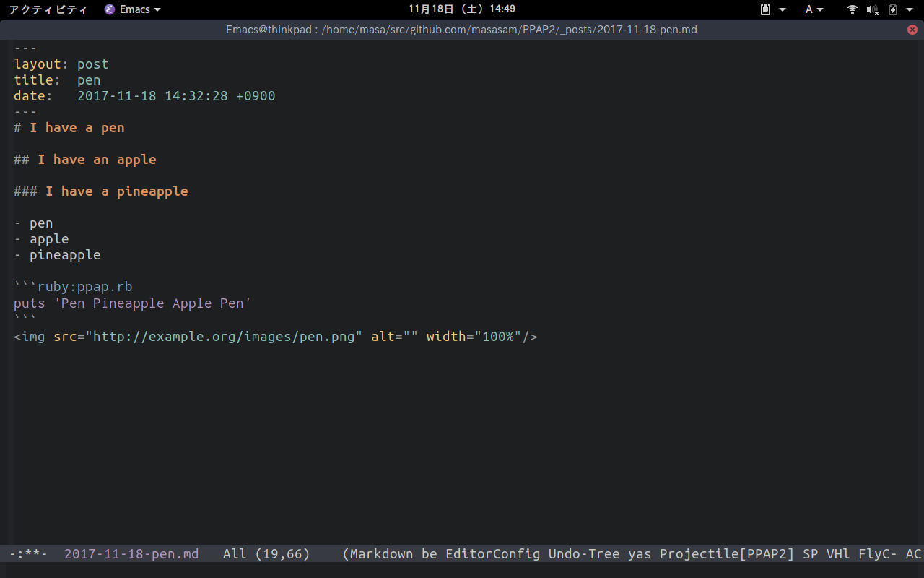This screenshot has width=924, height=578.
Task: Click the clipboard indicator icon
Action: point(766,9)
